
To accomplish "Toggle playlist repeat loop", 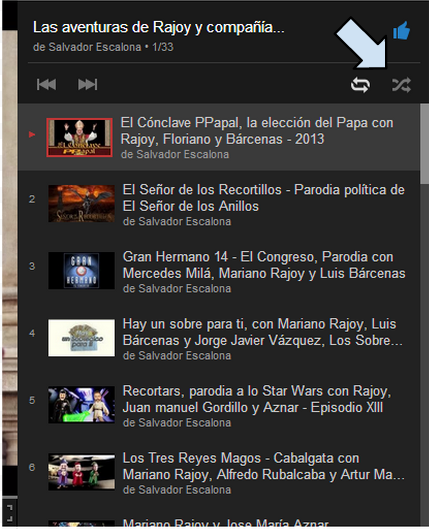I will [360, 85].
